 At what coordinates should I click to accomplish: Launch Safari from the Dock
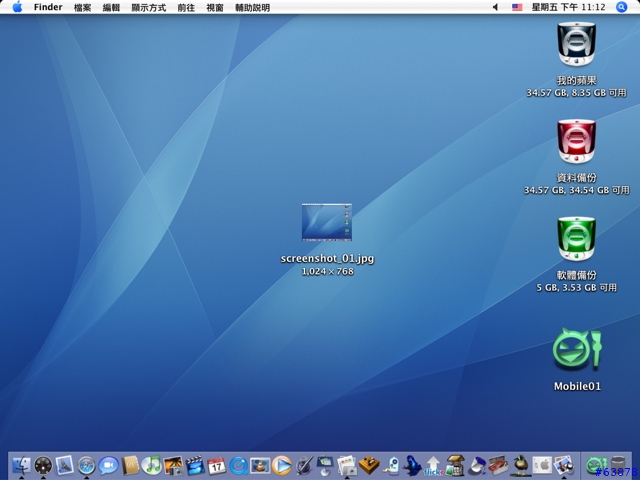[87, 465]
